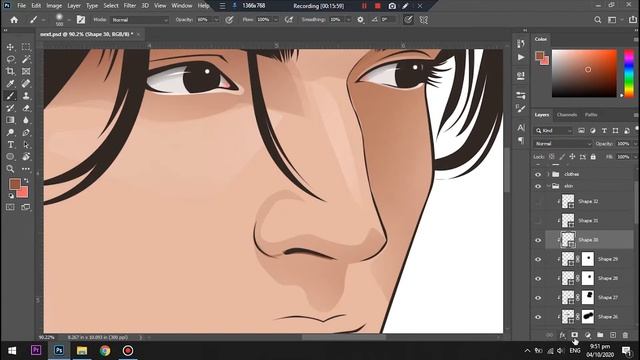Open the Character panel icon

[x=521, y=128]
